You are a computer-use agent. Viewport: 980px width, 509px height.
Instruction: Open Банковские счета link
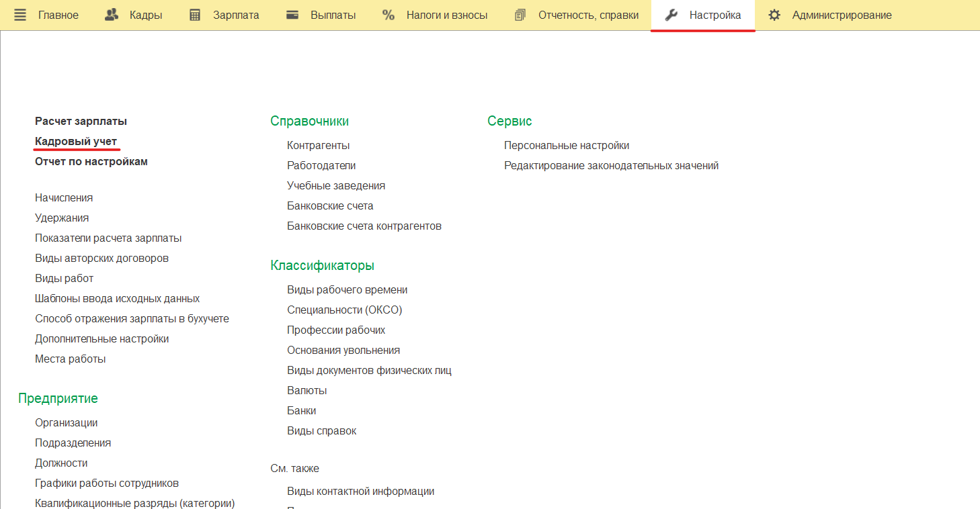pos(330,206)
